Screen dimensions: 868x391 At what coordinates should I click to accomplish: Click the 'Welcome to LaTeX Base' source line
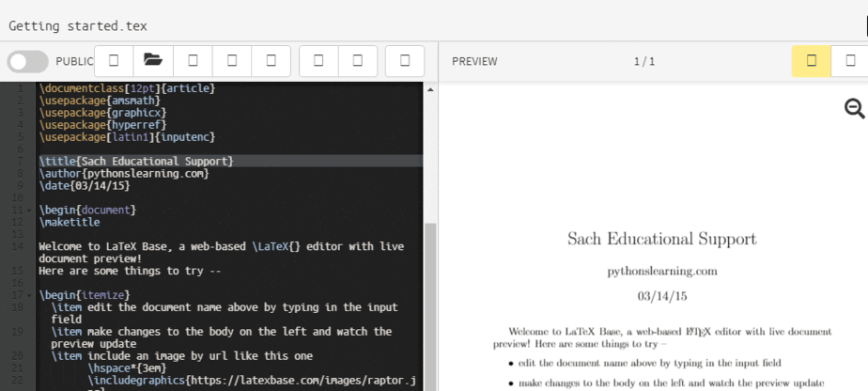(222, 253)
